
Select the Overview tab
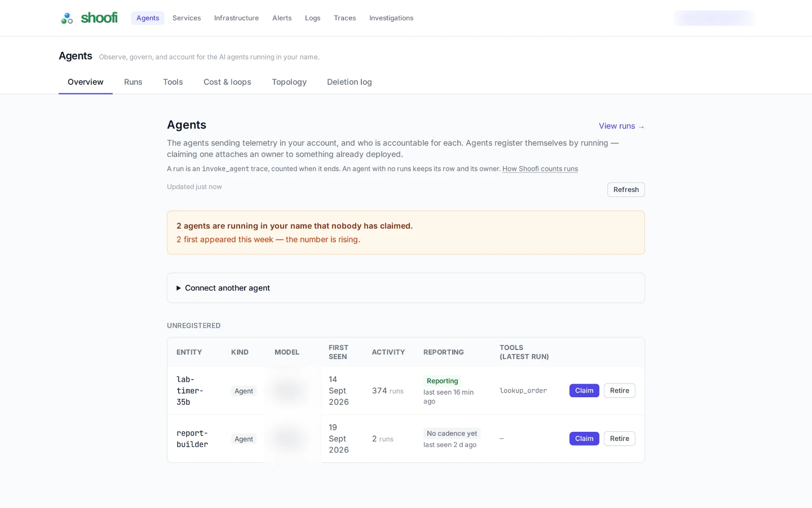86,82
